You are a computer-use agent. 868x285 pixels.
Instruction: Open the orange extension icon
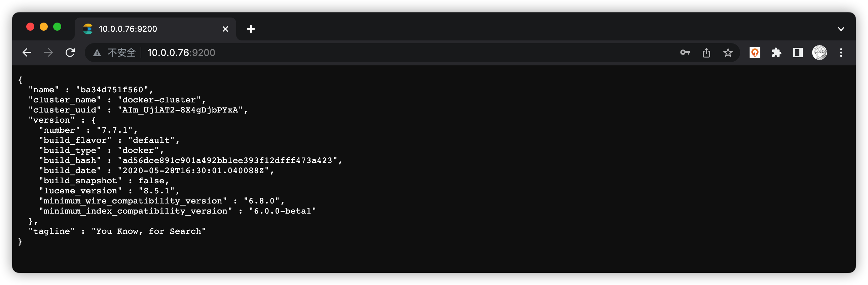click(x=755, y=53)
